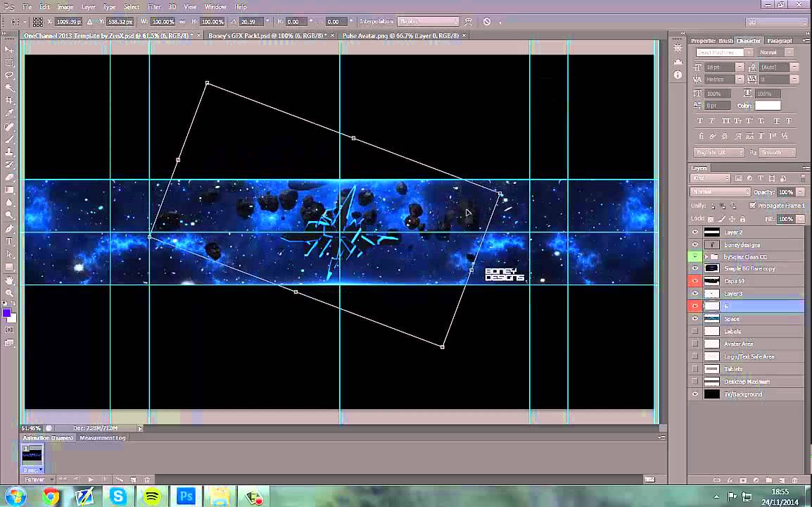
Task: Click the rotation angle input field
Action: pos(250,22)
